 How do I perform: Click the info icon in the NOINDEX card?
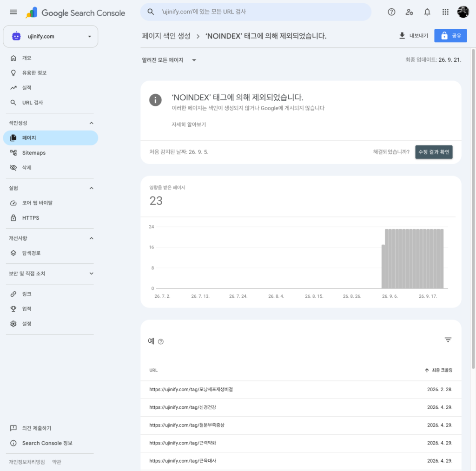[x=155, y=100]
